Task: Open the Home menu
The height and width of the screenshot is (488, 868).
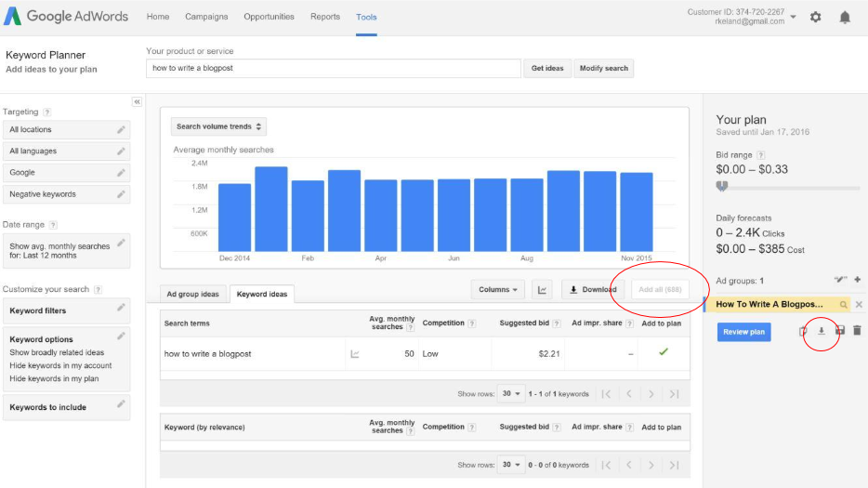Action: [158, 17]
